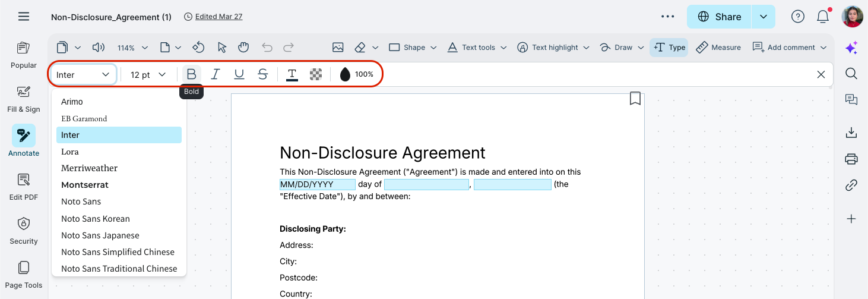The image size is (868, 299).
Task: Open the download icon in right sidebar
Action: 851,133
